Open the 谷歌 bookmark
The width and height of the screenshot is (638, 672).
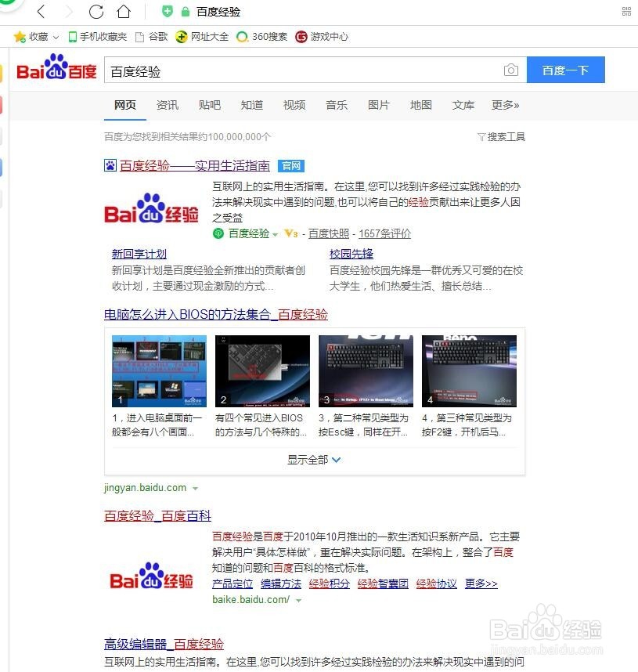point(151,37)
